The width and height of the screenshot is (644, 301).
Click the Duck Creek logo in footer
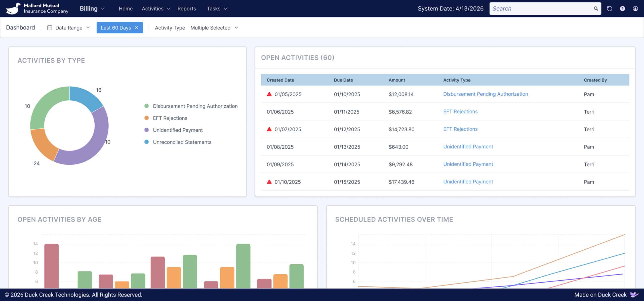coord(634,294)
